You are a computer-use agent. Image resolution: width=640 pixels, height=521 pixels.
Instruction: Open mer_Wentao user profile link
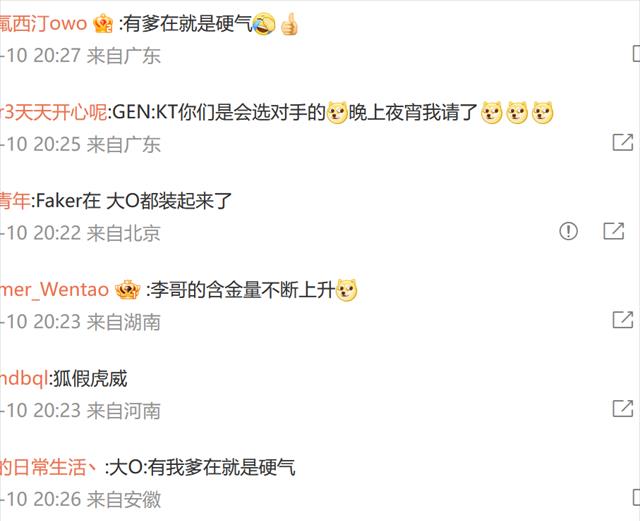(x=54, y=290)
